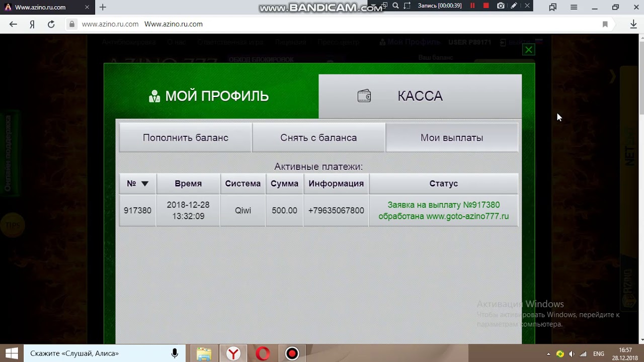The image size is (644, 362).
Task: Click the Активные платежи heading
Action: pyautogui.click(x=318, y=166)
